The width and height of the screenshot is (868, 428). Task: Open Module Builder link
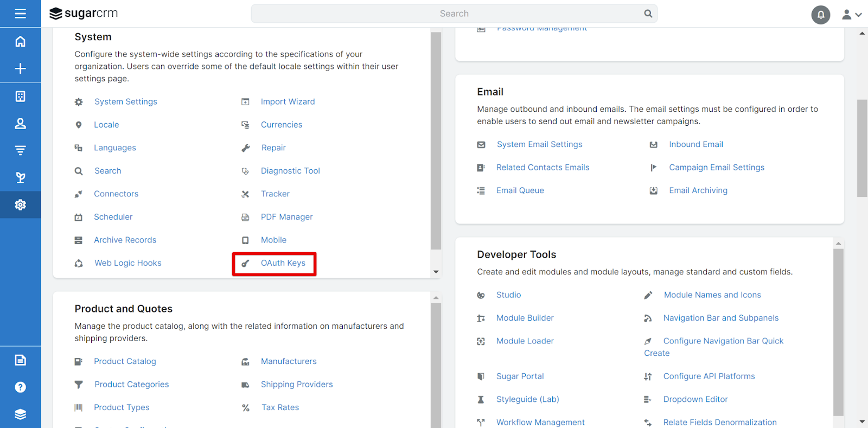coord(525,318)
